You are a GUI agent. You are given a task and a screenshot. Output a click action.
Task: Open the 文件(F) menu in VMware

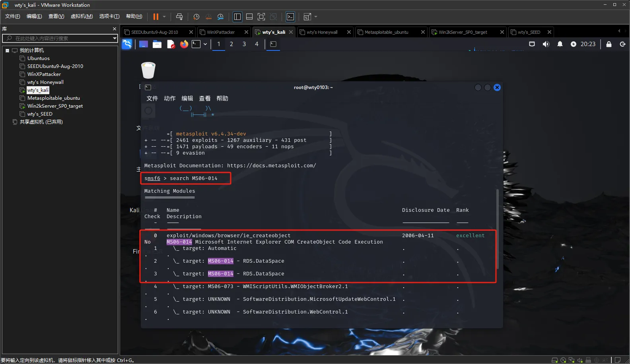click(x=13, y=16)
